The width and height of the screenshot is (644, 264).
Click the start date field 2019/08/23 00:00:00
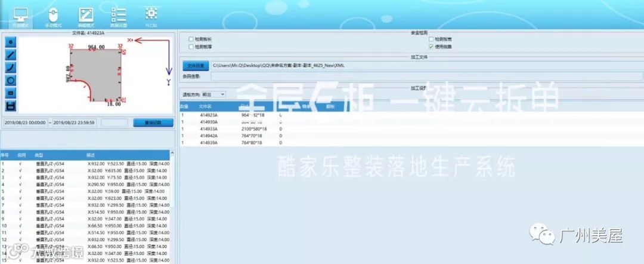[26, 122]
